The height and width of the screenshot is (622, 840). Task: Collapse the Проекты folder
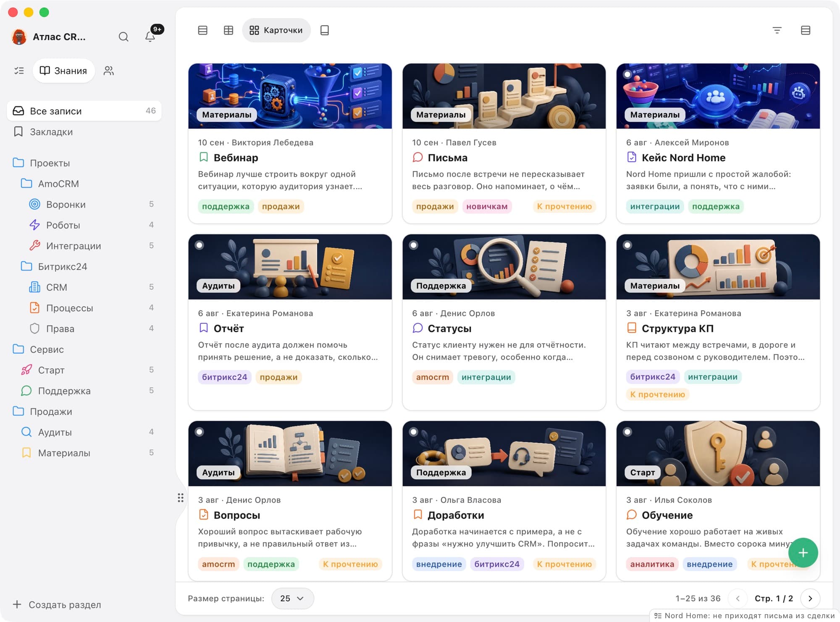click(18, 163)
